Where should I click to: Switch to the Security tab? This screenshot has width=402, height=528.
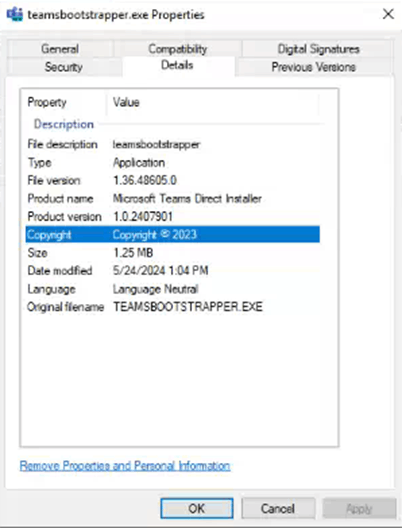pyautogui.click(x=64, y=67)
